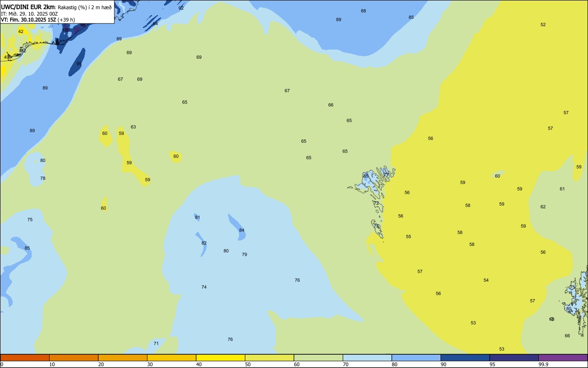This screenshot has width=588, height=368.
Task: Click the '82' humidity value on map
Action: (x=204, y=243)
